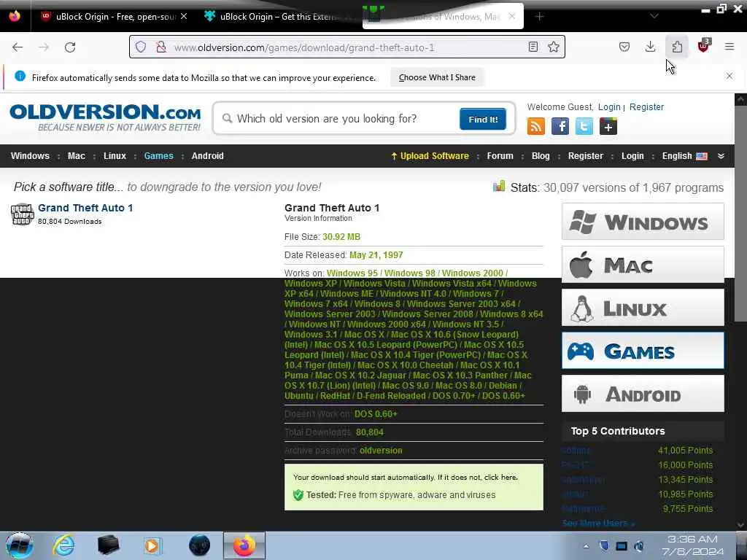Viewport: 747px width, 560px height.
Task: Click Register in the navigation bar
Action: (586, 156)
